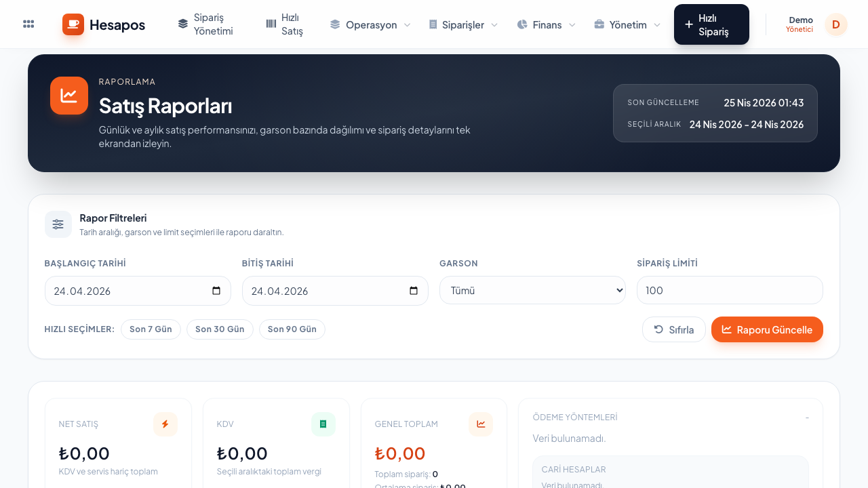Open Sipariş Yönetimi menu item
The image size is (868, 488).
tap(206, 24)
